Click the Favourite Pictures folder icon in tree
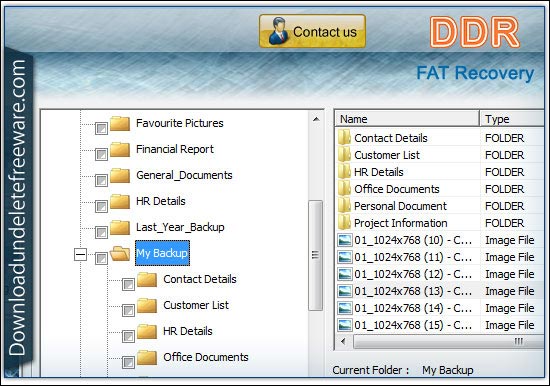This screenshot has width=550, height=386. [x=120, y=124]
